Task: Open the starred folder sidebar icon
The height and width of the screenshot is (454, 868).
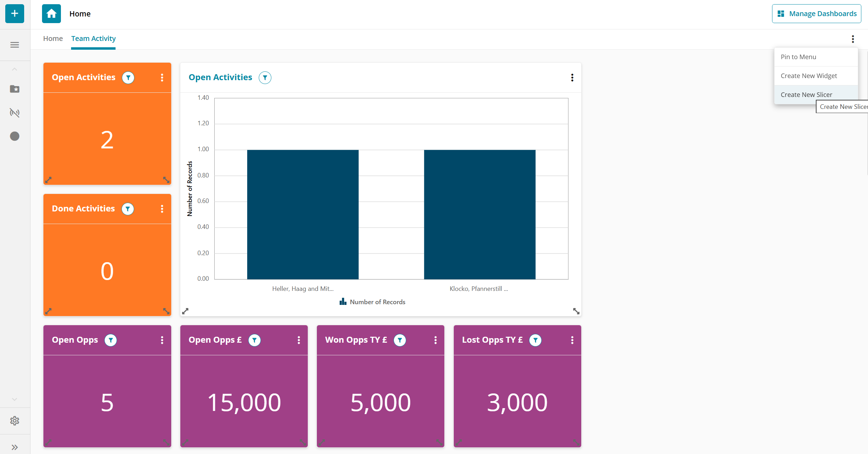Action: tap(15, 89)
